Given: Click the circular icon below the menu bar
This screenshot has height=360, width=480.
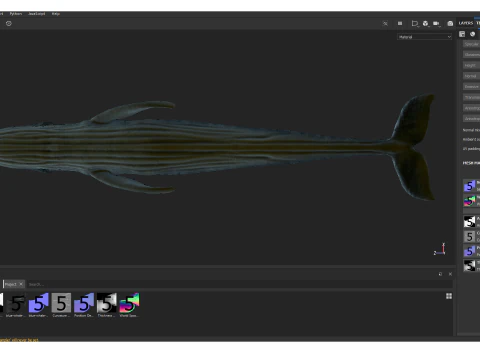Looking at the screenshot, I should pyautogui.click(x=9, y=23).
